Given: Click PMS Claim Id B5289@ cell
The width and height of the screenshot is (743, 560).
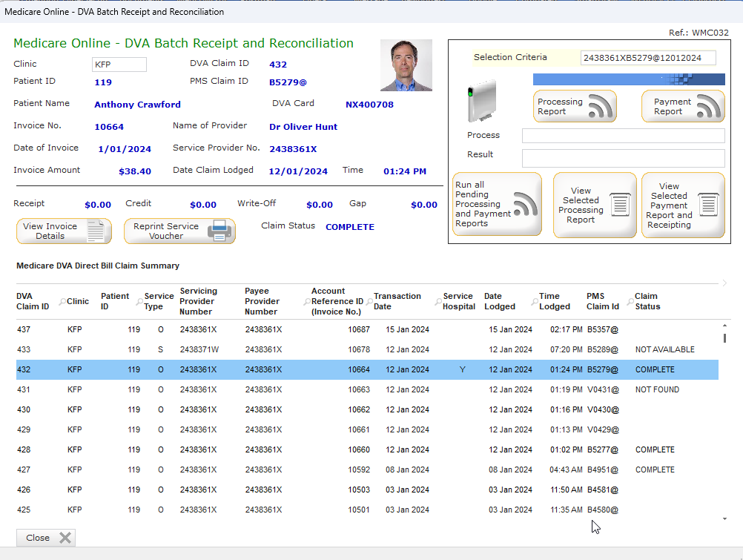Looking at the screenshot, I should (603, 349).
